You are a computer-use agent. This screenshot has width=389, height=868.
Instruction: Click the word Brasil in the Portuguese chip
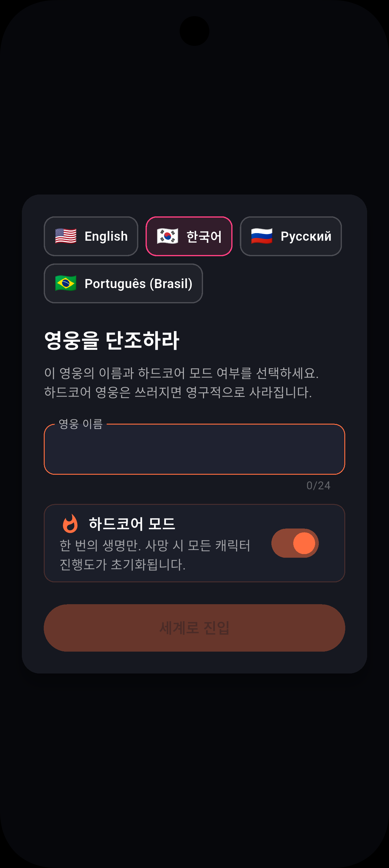[171, 284]
